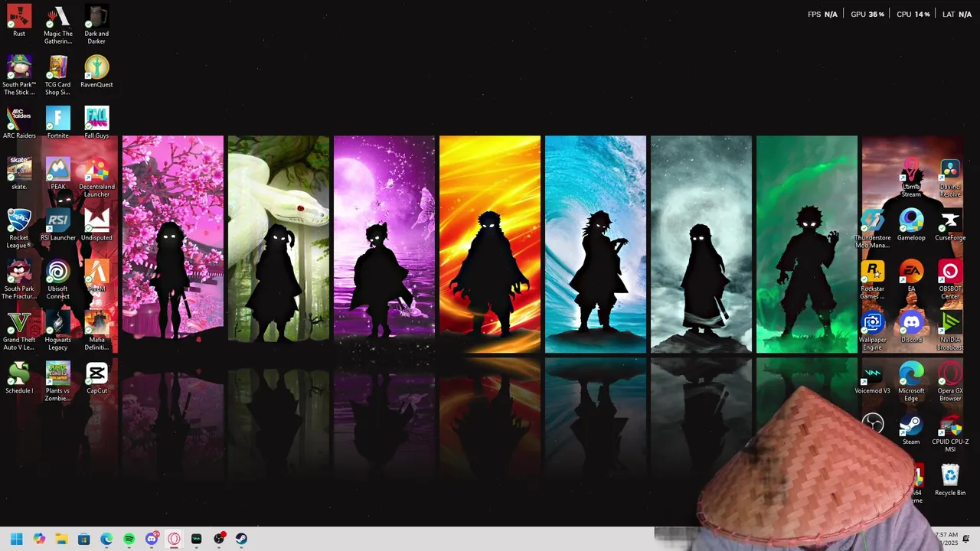Open the Hogwarts Legacy icon

pyautogui.click(x=58, y=331)
